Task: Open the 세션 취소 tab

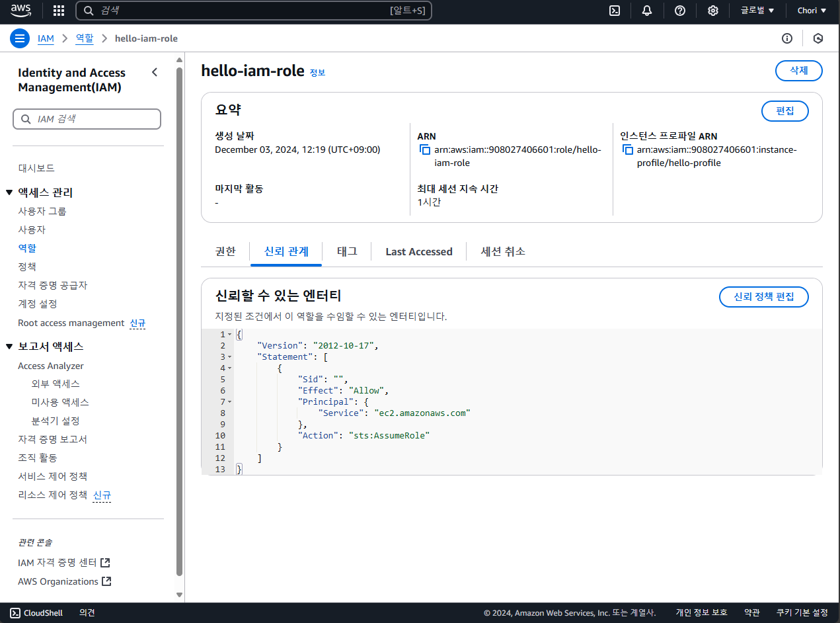Action: (x=503, y=251)
